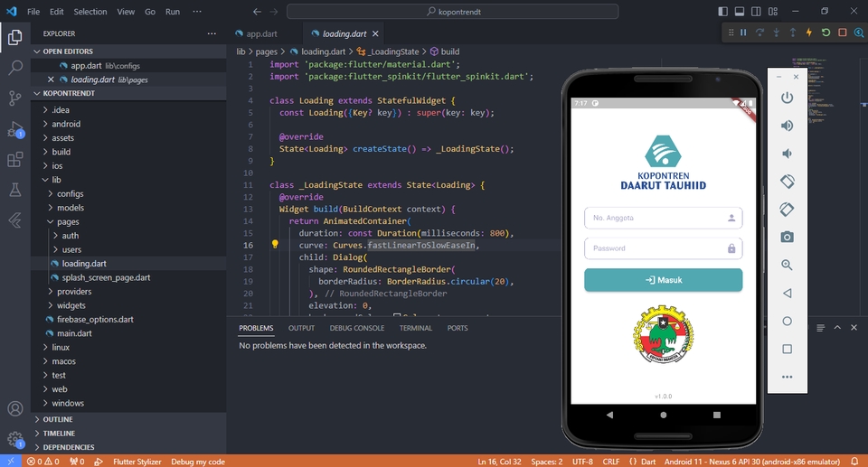Viewport: 868px width, 467px height.
Task: Select the emulator device in status bar
Action: tap(752, 462)
